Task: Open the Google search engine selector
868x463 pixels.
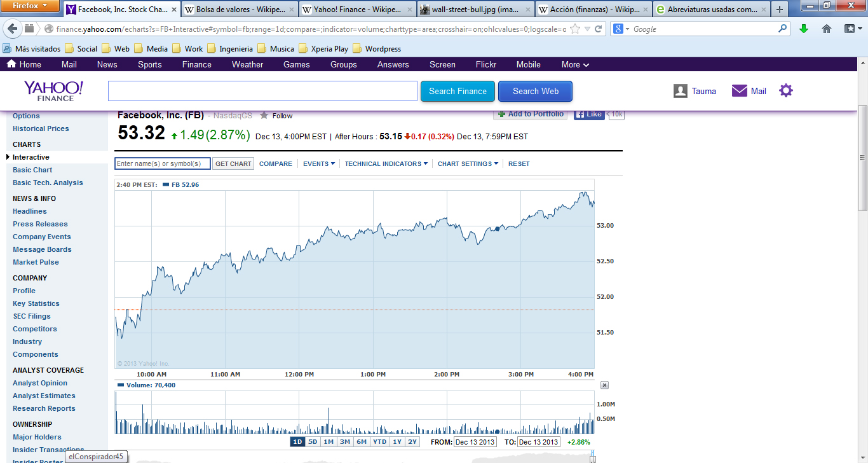Action: tap(620, 29)
